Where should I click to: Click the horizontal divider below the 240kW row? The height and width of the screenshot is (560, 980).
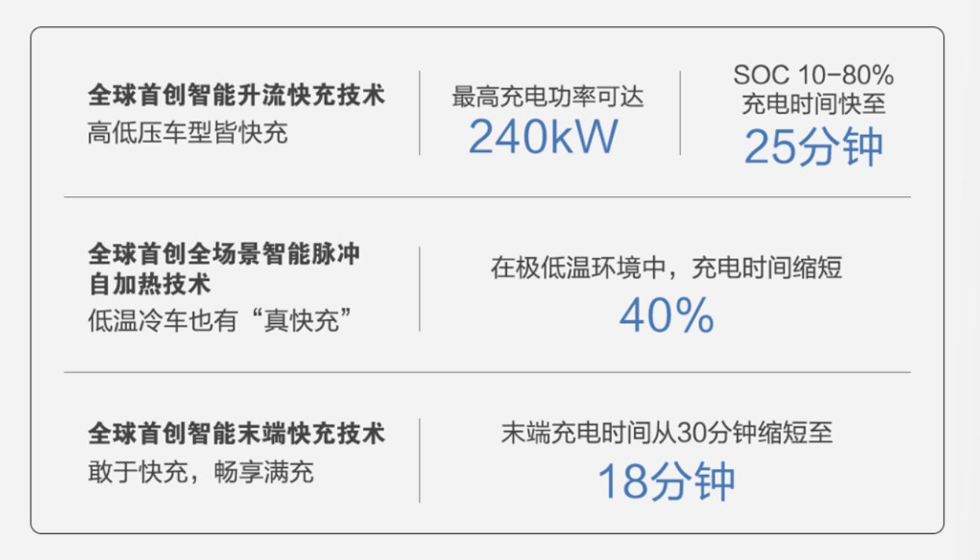(x=487, y=197)
